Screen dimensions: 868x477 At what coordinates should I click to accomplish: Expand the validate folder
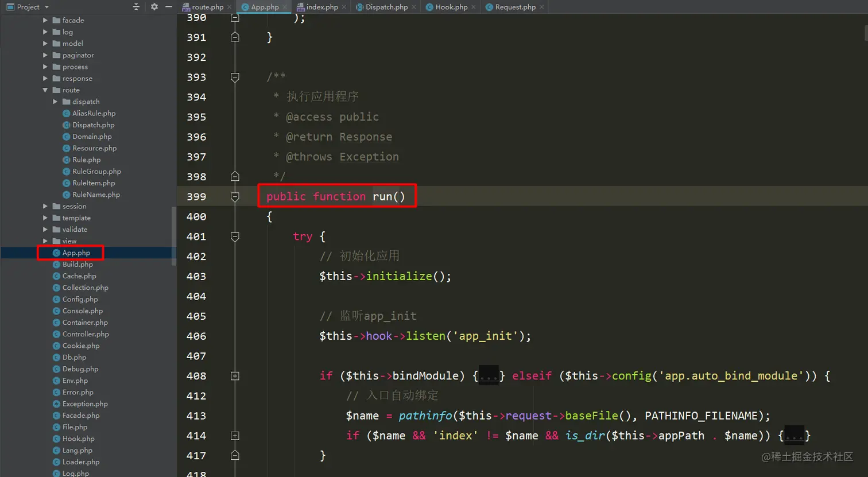[x=45, y=230]
